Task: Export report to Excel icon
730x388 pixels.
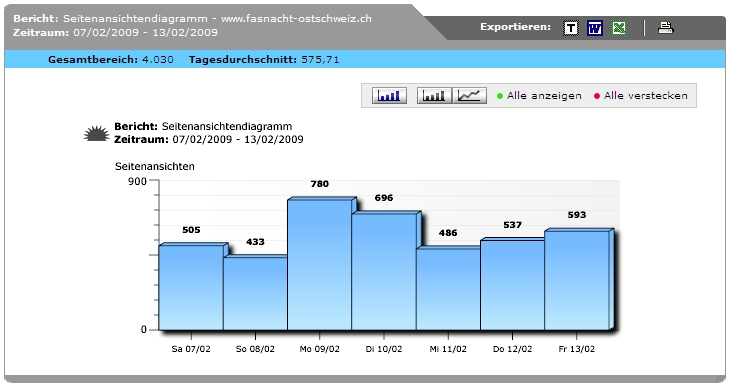Action: tap(619, 28)
